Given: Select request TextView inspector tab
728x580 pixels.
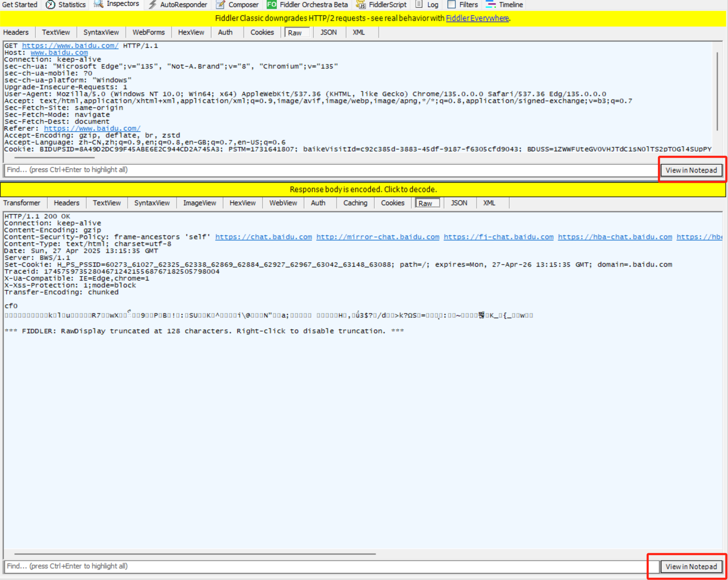Looking at the screenshot, I should pos(56,33).
